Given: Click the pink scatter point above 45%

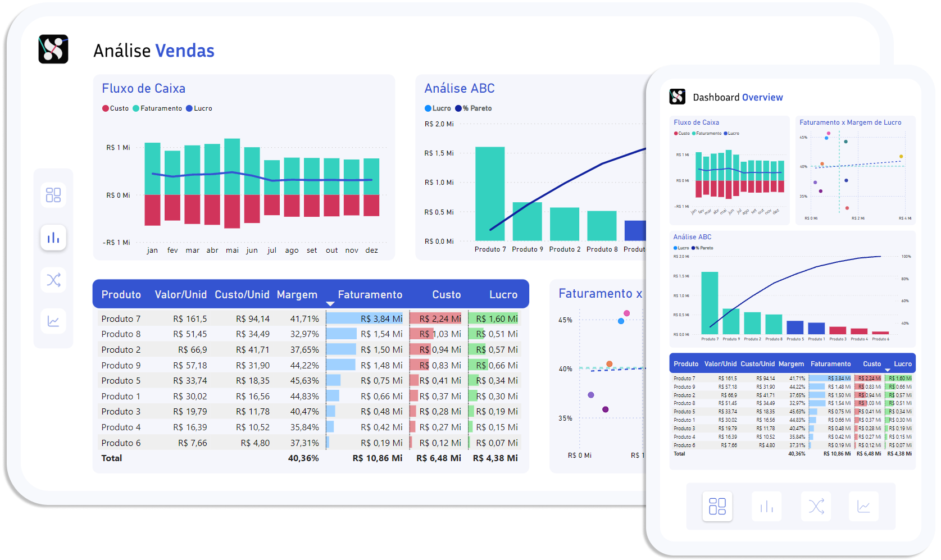Looking at the screenshot, I should point(626,313).
